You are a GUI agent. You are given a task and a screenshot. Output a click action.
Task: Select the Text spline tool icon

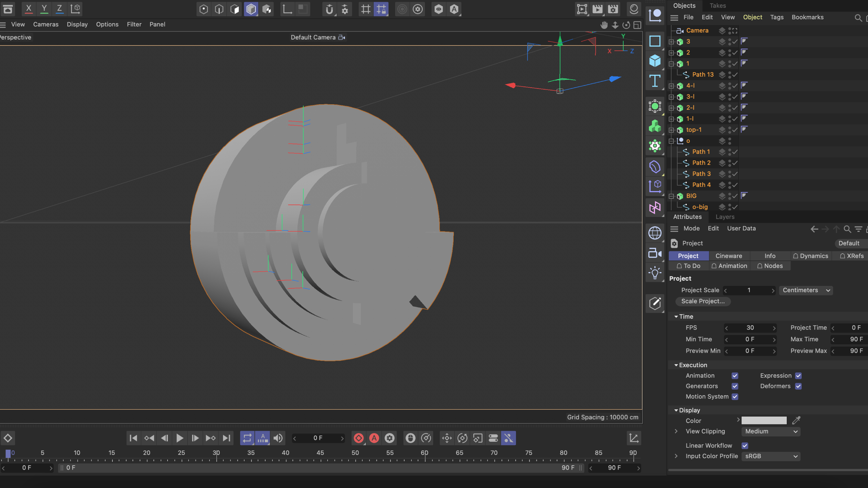(655, 81)
